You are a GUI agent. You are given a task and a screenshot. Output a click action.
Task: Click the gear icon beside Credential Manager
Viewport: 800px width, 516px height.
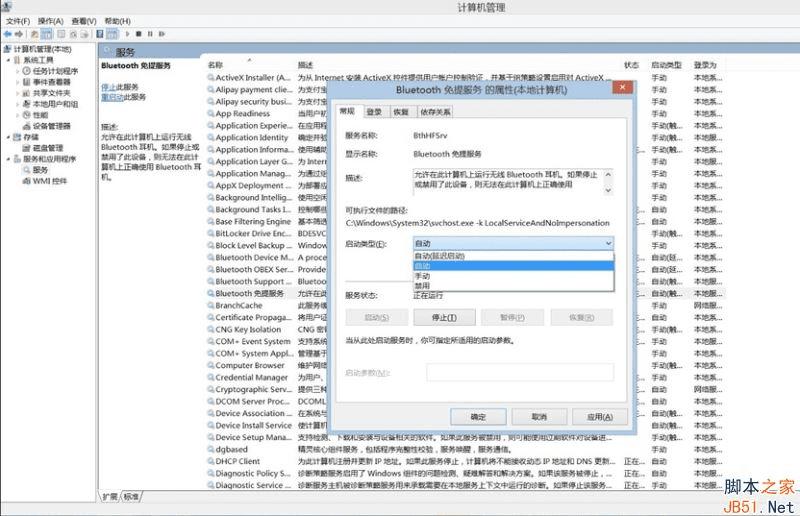pos(211,377)
